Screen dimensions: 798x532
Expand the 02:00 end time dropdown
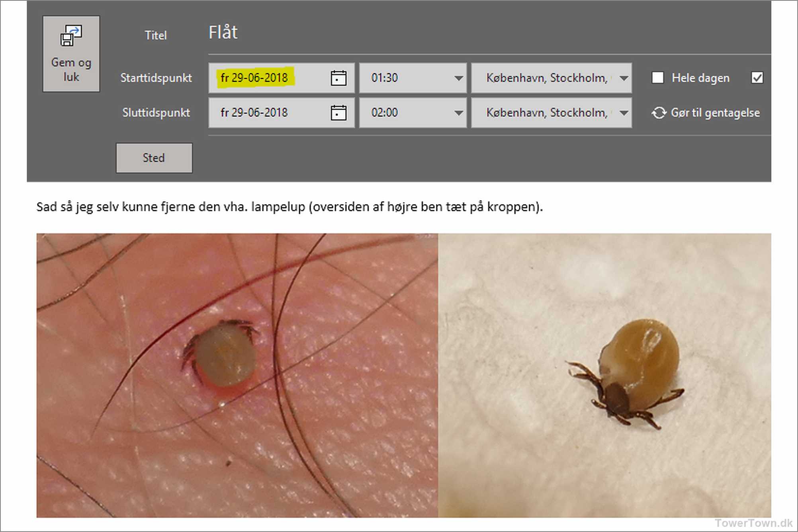(x=458, y=113)
